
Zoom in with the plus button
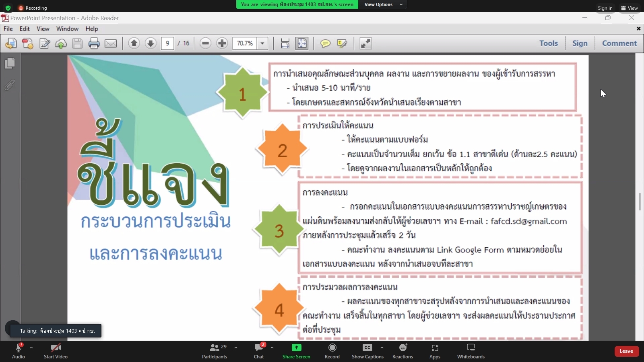click(222, 43)
